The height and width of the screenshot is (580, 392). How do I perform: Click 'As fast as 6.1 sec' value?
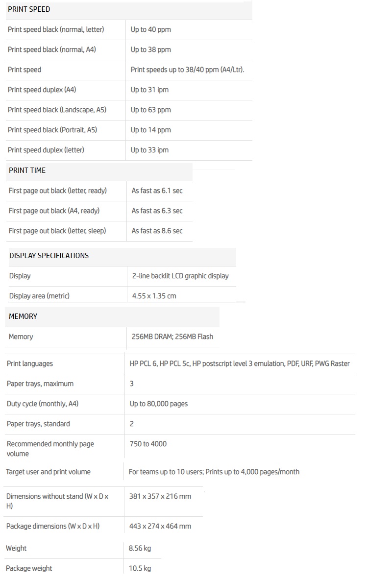pos(157,191)
